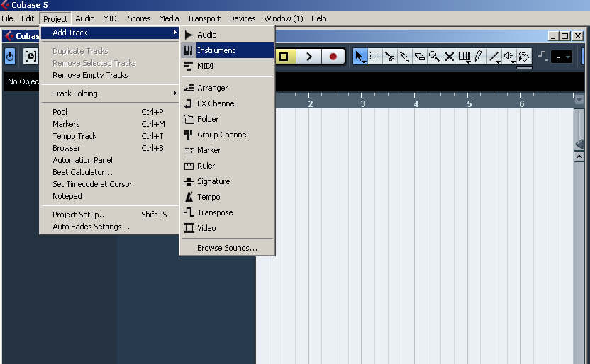Open ruler format dropdown at ruler's right end
The height and width of the screenshot is (364, 590).
pos(579,100)
